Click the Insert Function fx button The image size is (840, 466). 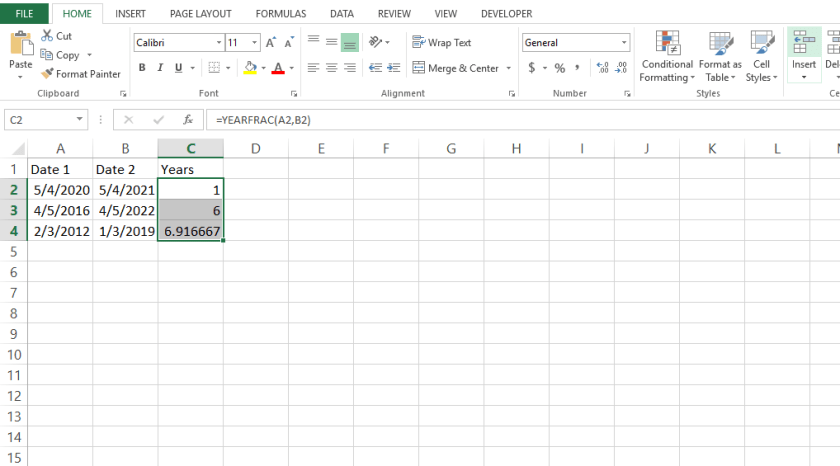coord(188,119)
